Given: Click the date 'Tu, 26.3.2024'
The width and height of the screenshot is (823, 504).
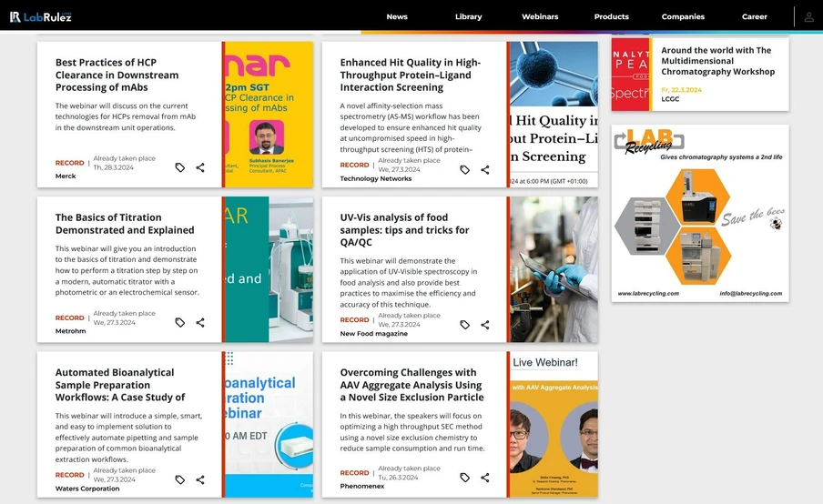Looking at the screenshot, I should point(398,478).
